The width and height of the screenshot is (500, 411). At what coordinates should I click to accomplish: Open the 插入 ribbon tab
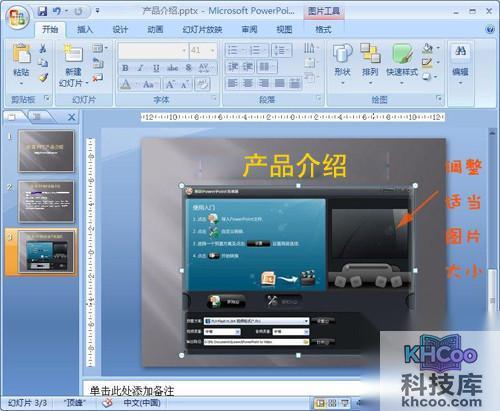pyautogui.click(x=85, y=30)
